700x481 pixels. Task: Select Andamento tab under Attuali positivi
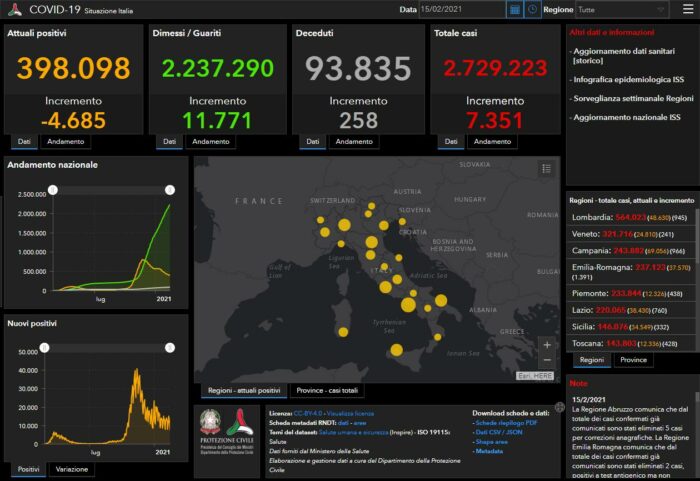[x=66, y=142]
